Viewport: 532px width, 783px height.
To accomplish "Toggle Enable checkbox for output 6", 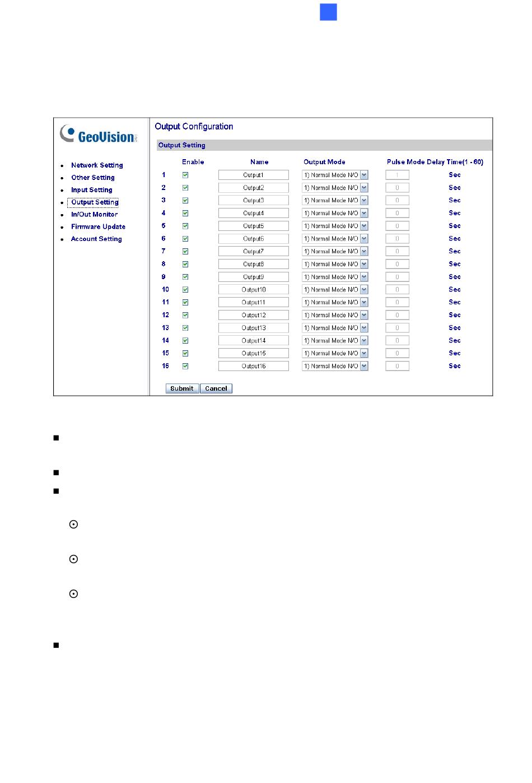I will click(185, 239).
